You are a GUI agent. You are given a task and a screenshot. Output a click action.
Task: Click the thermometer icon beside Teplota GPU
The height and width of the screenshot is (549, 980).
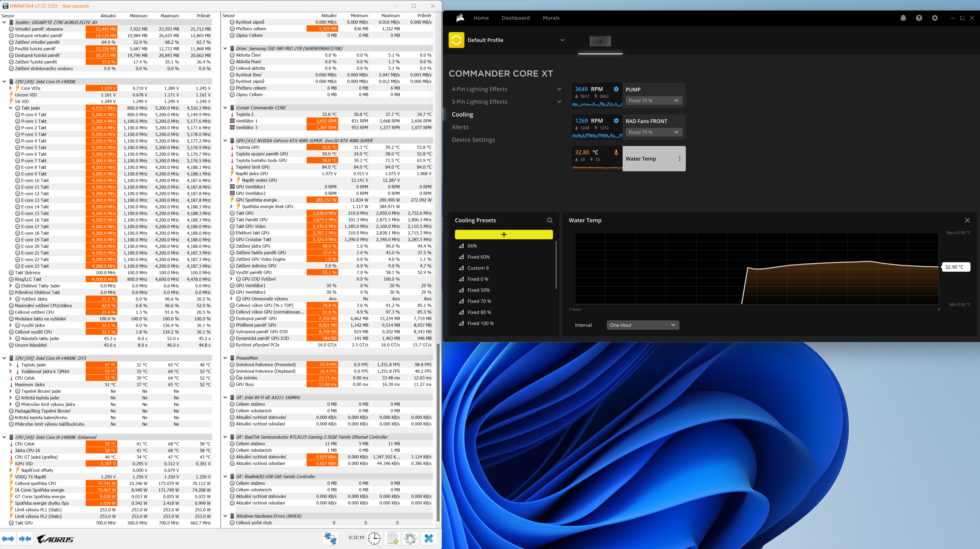point(232,148)
